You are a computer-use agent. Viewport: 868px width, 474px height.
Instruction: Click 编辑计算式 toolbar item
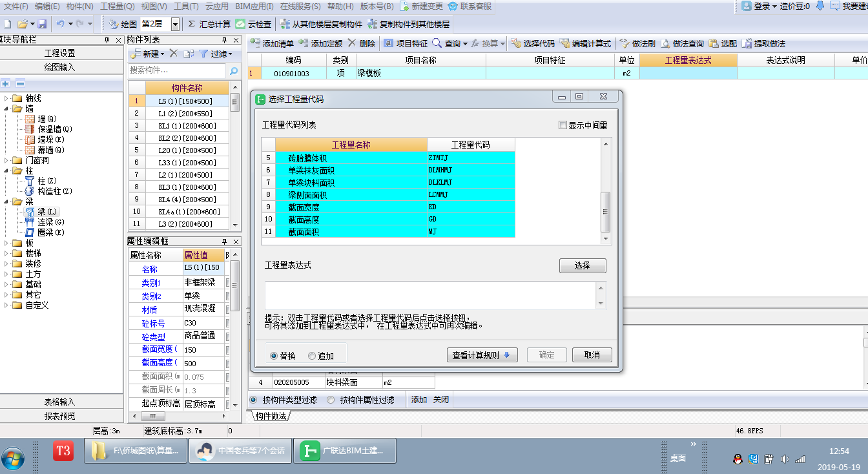585,43
